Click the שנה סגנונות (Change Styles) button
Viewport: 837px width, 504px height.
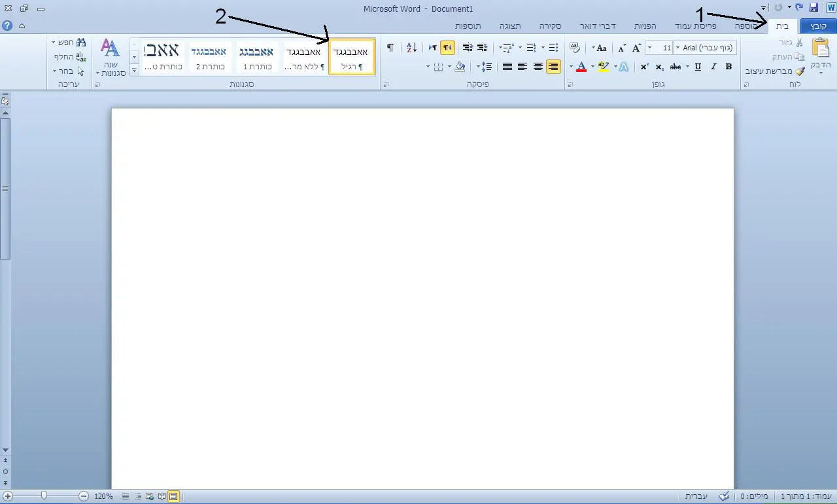coord(110,58)
